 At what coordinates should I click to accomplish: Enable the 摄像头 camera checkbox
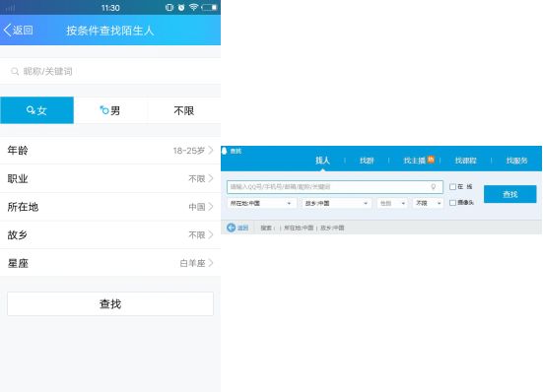pyautogui.click(x=452, y=203)
